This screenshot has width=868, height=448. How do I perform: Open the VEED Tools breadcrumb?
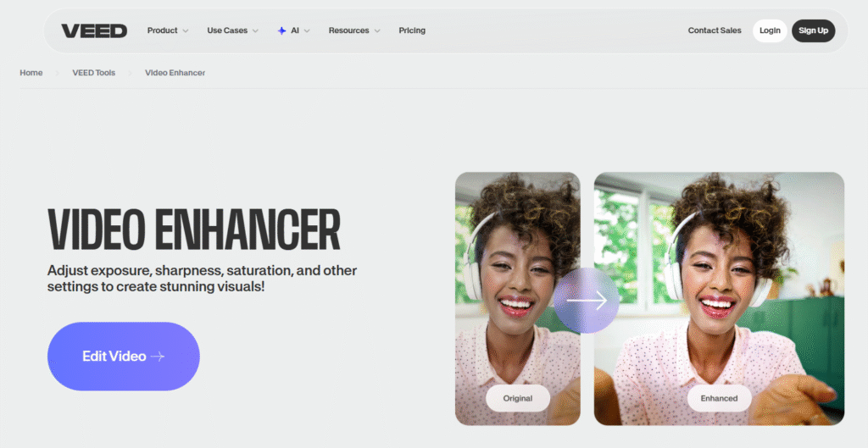(93, 73)
